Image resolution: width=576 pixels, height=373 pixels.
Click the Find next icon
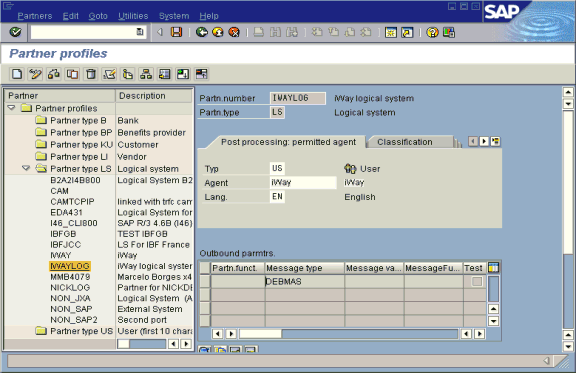292,32
